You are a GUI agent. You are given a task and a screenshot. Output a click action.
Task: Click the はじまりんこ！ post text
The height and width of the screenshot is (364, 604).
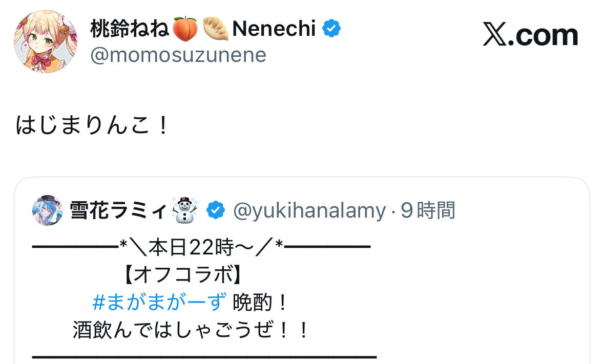coord(93,126)
